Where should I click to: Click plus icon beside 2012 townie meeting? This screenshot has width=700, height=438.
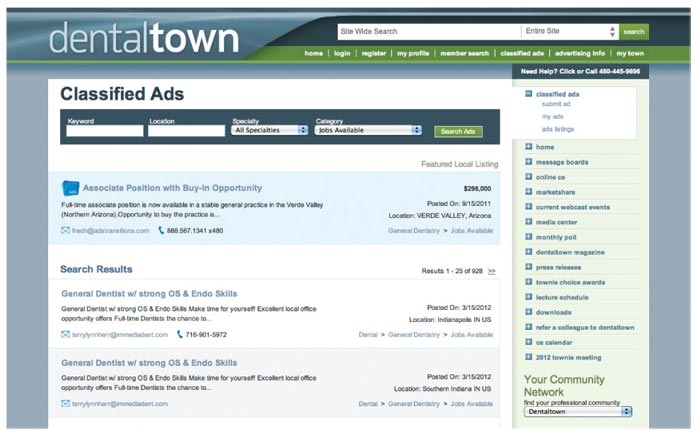[529, 357]
